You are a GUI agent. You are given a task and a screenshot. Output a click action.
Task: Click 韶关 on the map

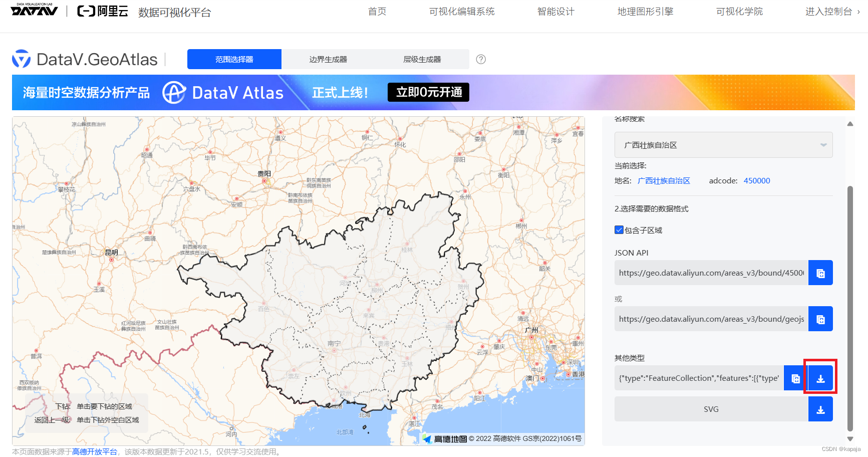[x=544, y=269]
